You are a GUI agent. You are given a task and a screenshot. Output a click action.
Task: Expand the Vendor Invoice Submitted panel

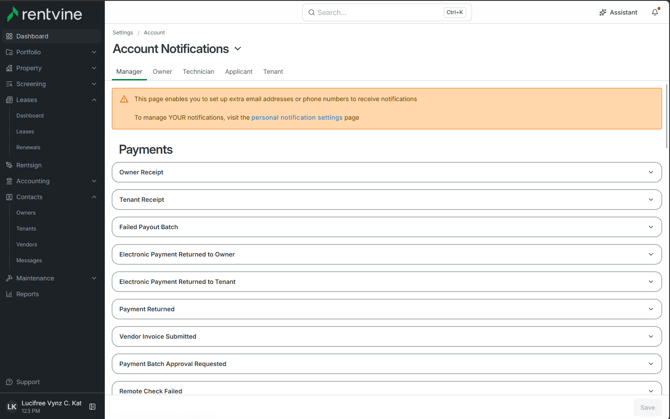click(387, 336)
